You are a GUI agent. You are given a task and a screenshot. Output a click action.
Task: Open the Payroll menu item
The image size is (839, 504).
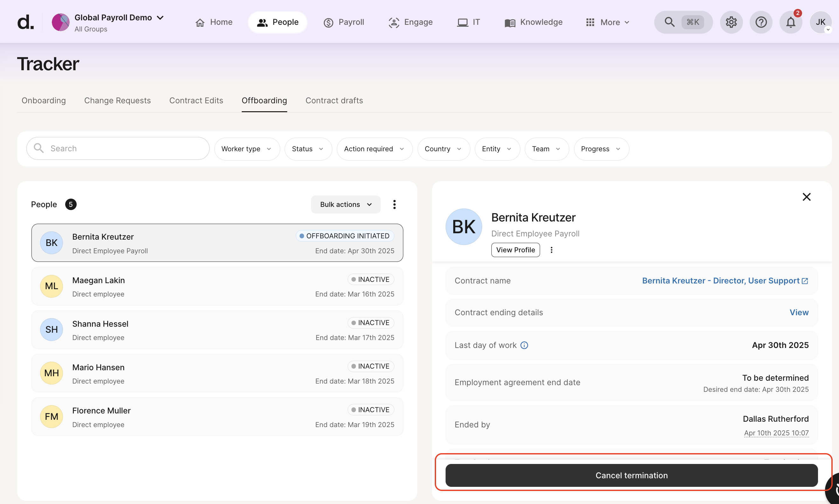point(344,23)
